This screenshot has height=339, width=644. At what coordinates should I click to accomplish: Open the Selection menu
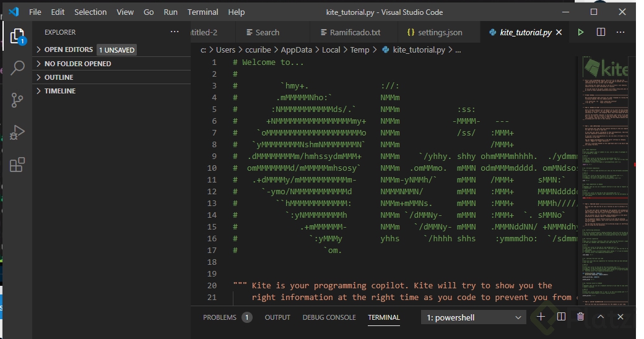click(90, 12)
